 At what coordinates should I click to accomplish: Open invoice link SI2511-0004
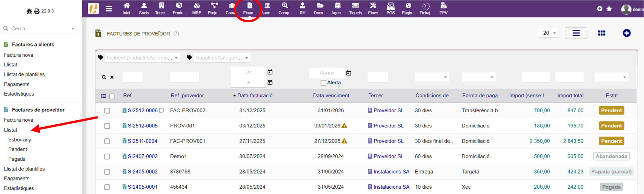142,141
